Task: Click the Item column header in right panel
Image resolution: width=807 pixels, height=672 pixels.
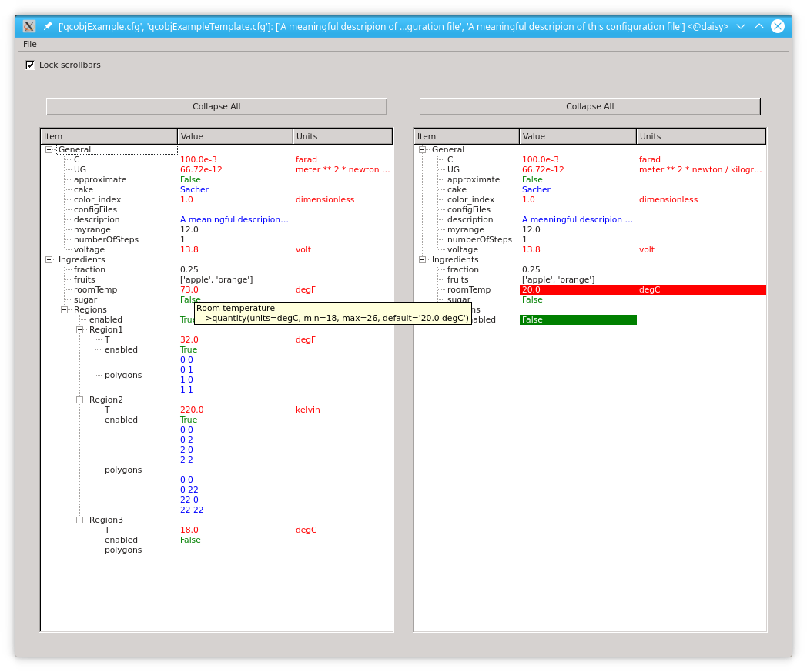Action: coord(467,136)
